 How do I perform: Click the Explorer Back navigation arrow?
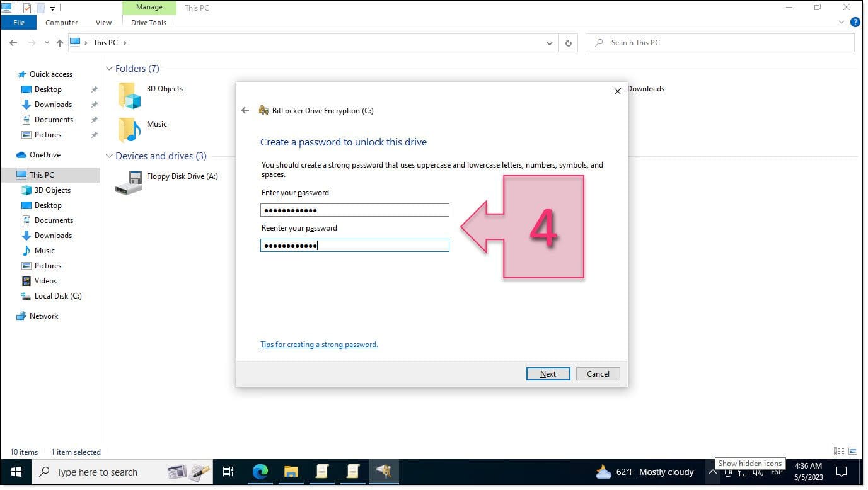[13, 43]
